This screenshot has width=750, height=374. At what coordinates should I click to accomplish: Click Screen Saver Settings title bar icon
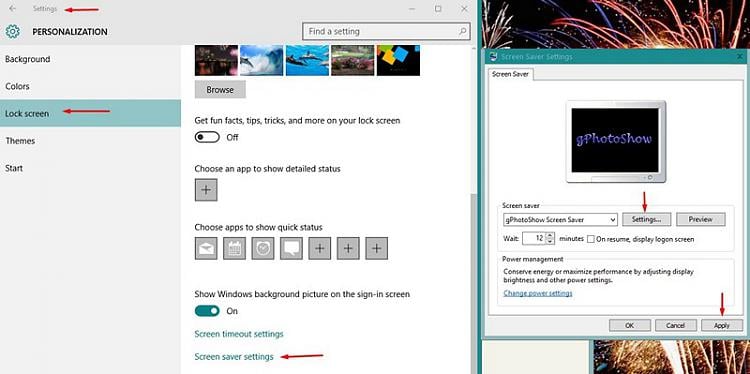coord(494,57)
